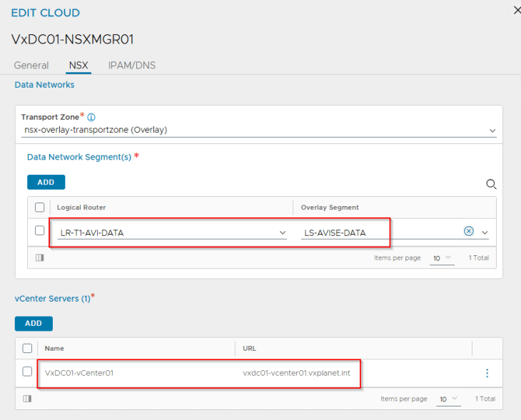Viewport: 521px width, 420px height.
Task: Clear the LS-AVISE-DATA overlay segment selection
Action: (x=469, y=232)
